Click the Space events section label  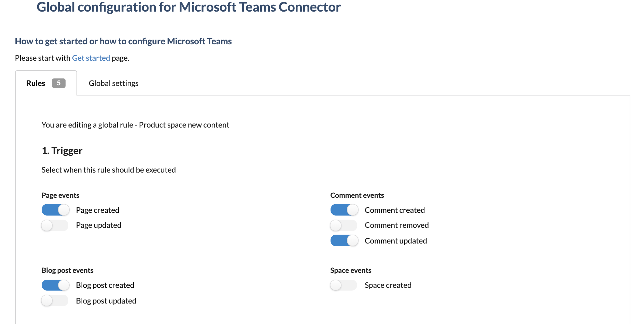click(x=351, y=270)
